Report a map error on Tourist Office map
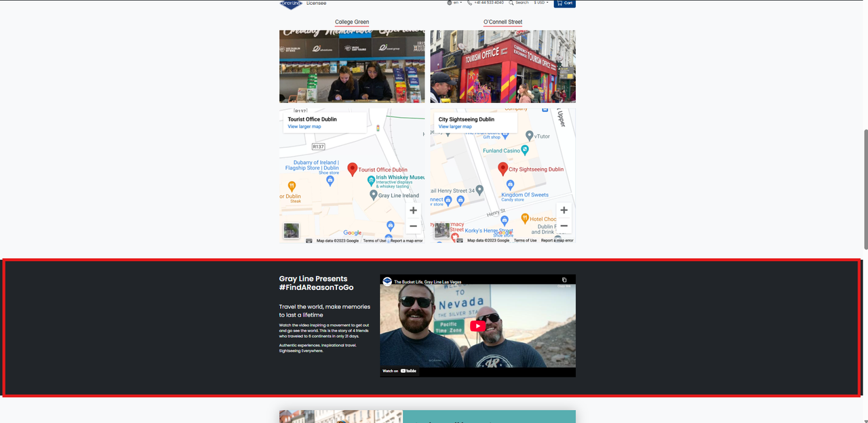Viewport: 868px width, 423px height. 406,241
